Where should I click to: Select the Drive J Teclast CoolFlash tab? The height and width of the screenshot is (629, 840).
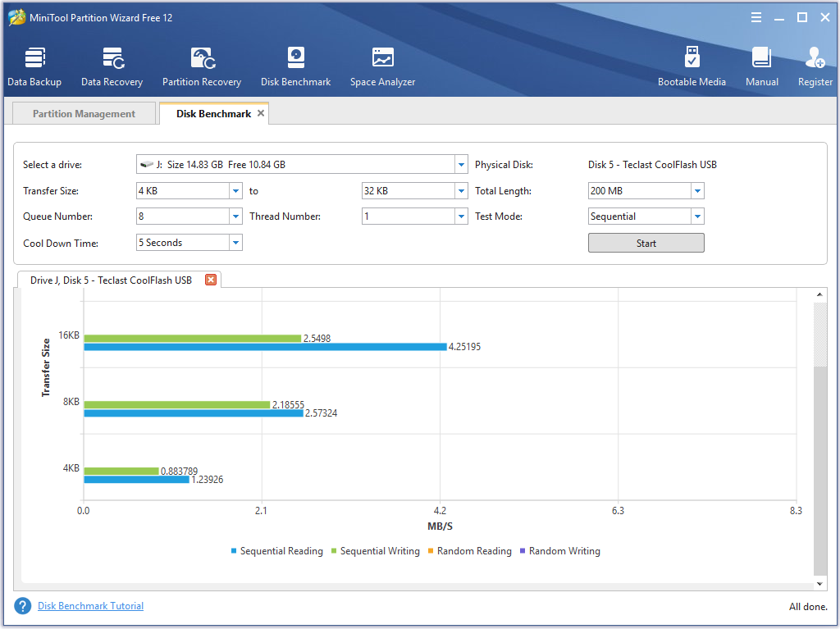(x=111, y=280)
